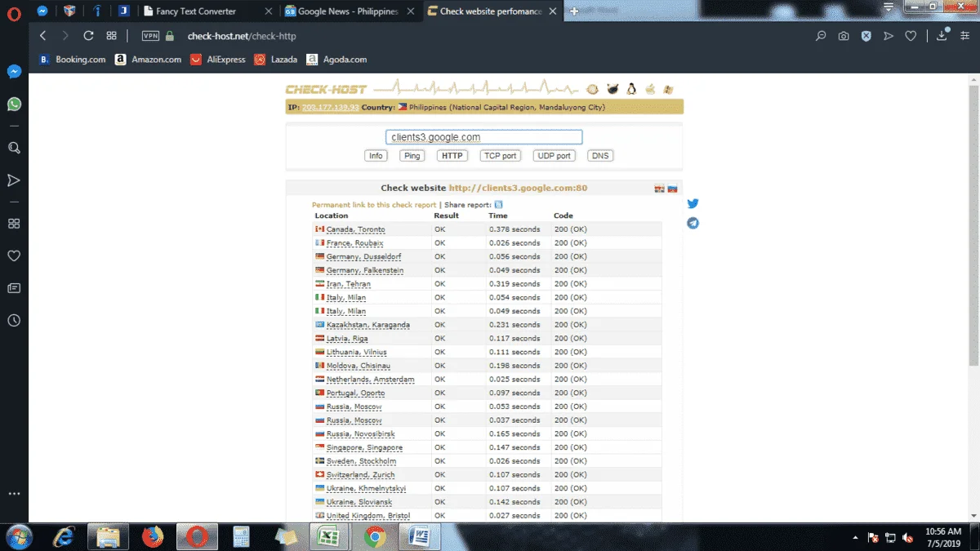980x551 pixels.
Task: Open the Opera main menu
Action: click(x=14, y=13)
